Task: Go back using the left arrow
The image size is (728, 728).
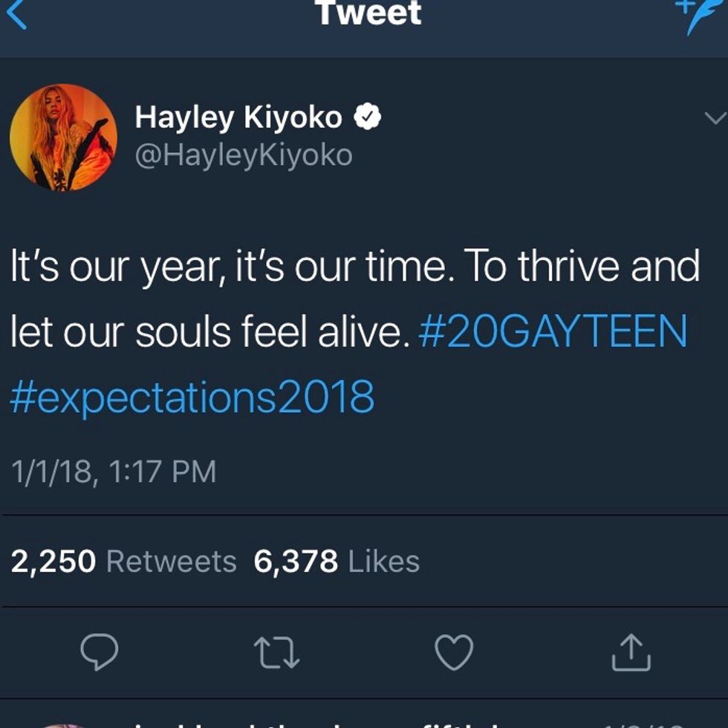Action: tap(15, 15)
